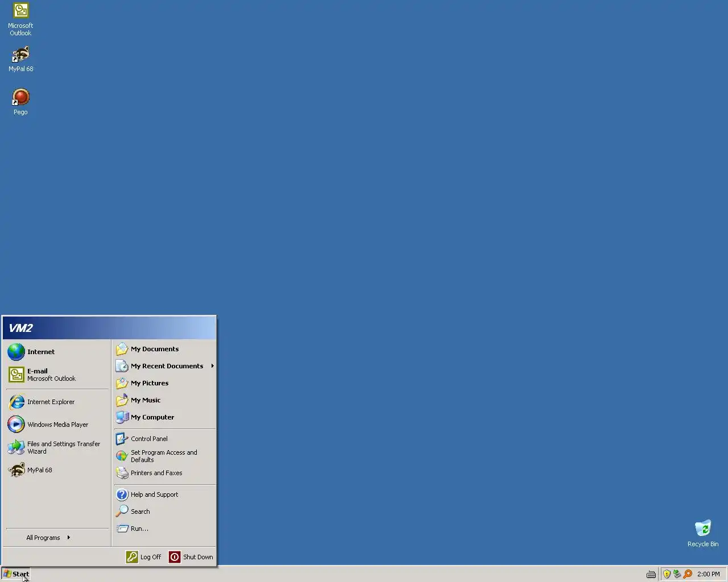Open Windows Media Player from Start menu

(x=57, y=425)
